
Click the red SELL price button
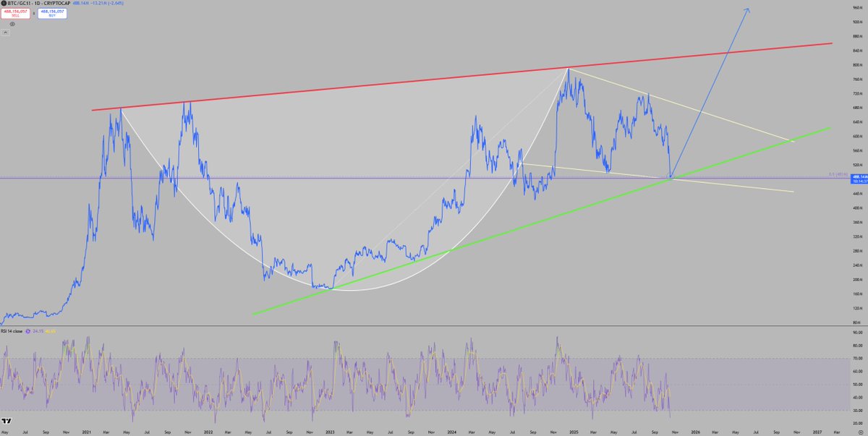click(x=14, y=14)
